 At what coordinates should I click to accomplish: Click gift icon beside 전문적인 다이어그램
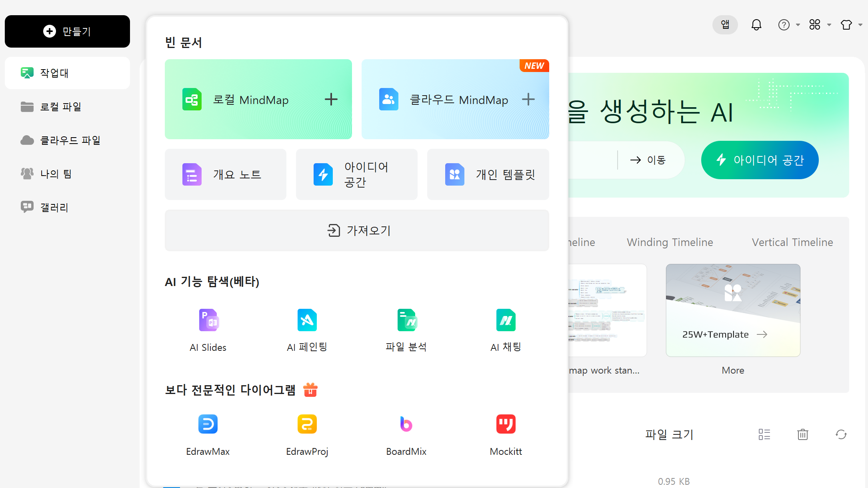(x=310, y=390)
